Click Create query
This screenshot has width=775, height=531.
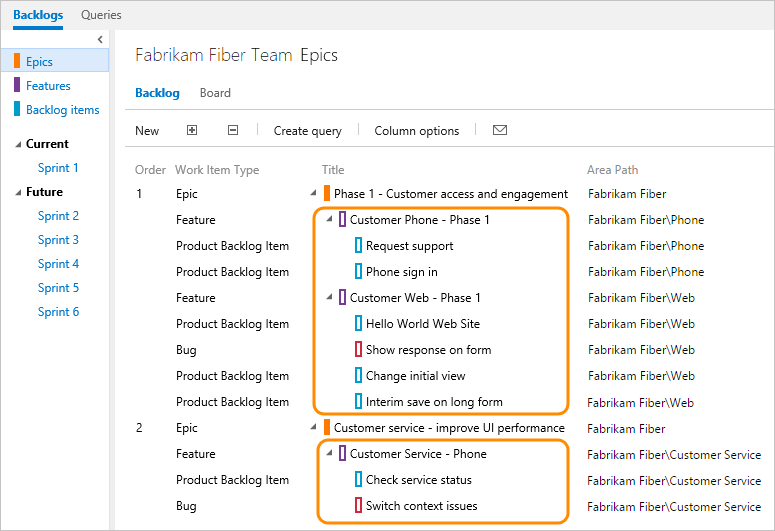pyautogui.click(x=307, y=131)
